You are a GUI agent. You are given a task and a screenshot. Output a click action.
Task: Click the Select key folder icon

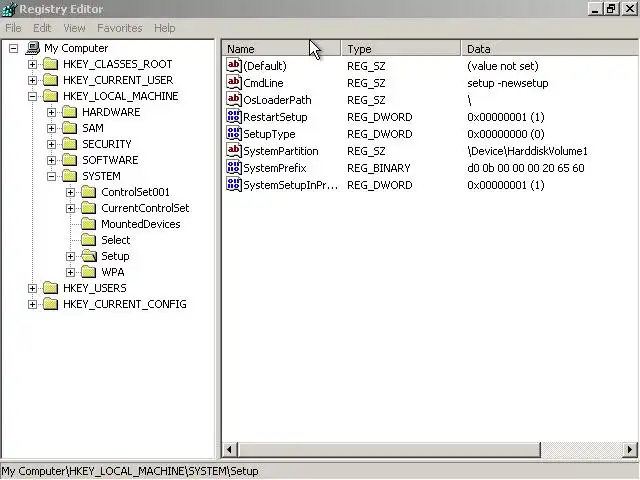pyautogui.click(x=89, y=240)
